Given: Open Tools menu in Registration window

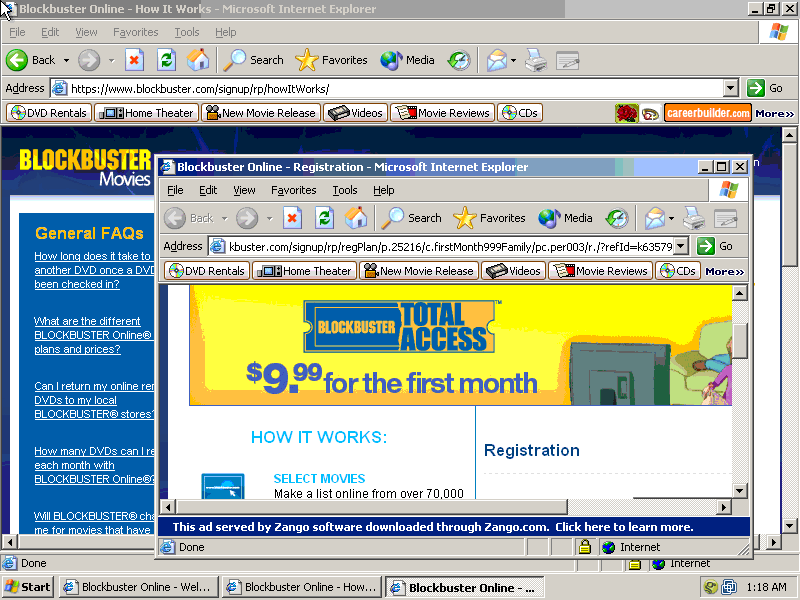Looking at the screenshot, I should click(345, 190).
